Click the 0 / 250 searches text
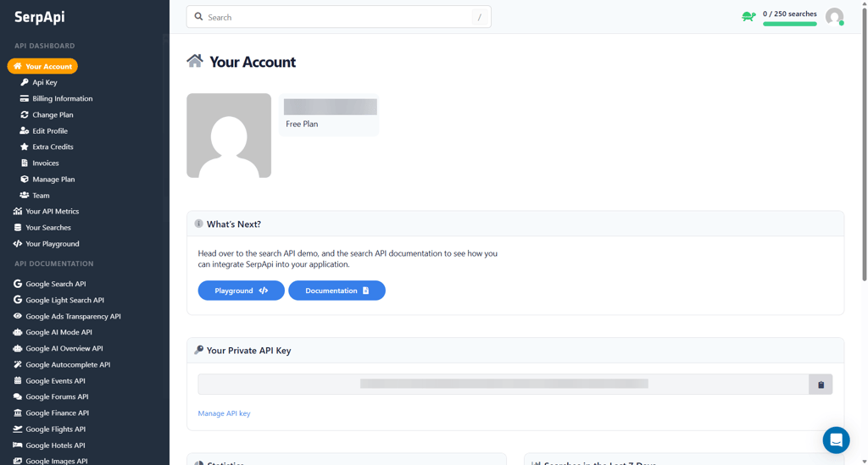The width and height of the screenshot is (868, 465). point(789,14)
